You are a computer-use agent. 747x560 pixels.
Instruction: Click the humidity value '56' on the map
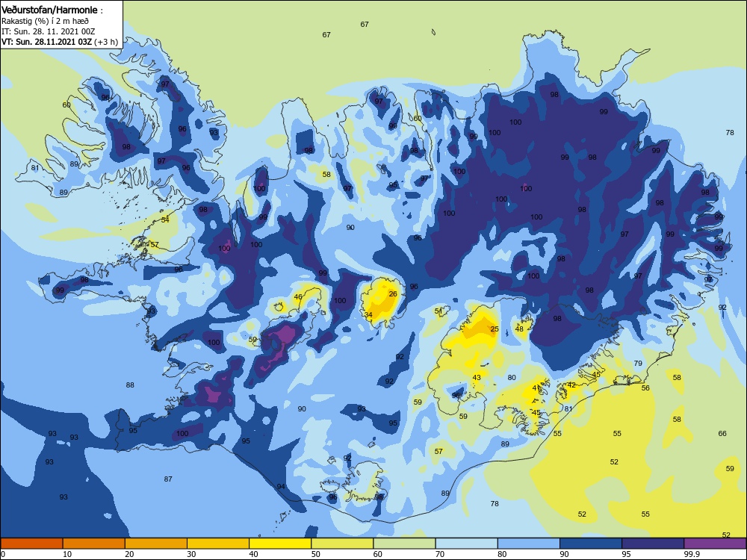pos(645,388)
